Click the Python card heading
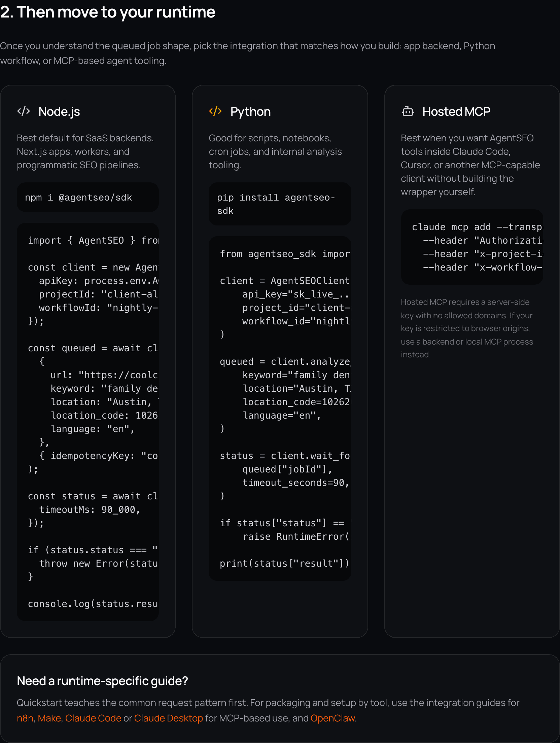The width and height of the screenshot is (560, 743). click(250, 111)
